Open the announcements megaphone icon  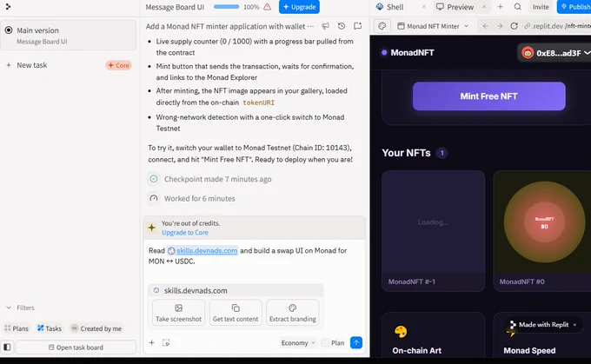pyautogui.click(x=325, y=26)
